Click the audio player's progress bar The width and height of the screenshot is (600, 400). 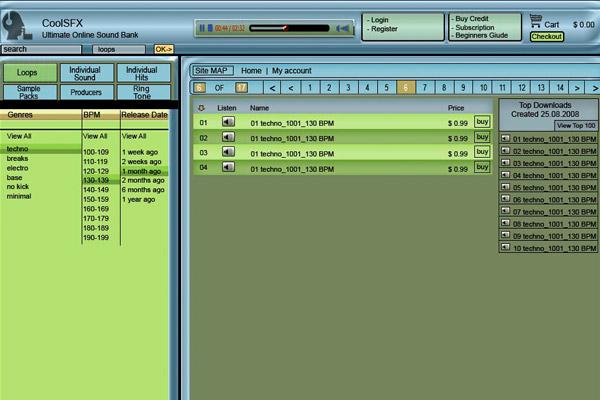pos(289,28)
